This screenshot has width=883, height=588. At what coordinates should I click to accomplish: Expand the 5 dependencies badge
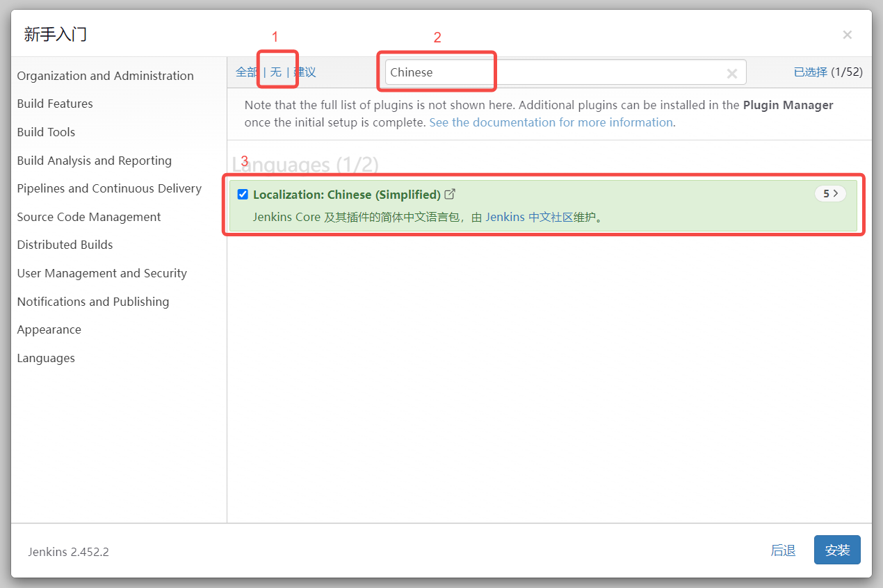pyautogui.click(x=829, y=194)
